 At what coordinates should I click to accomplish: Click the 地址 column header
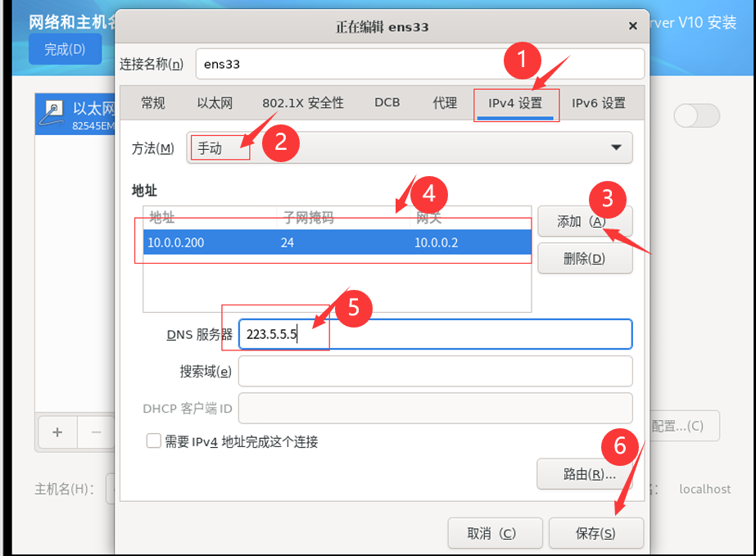point(162,217)
